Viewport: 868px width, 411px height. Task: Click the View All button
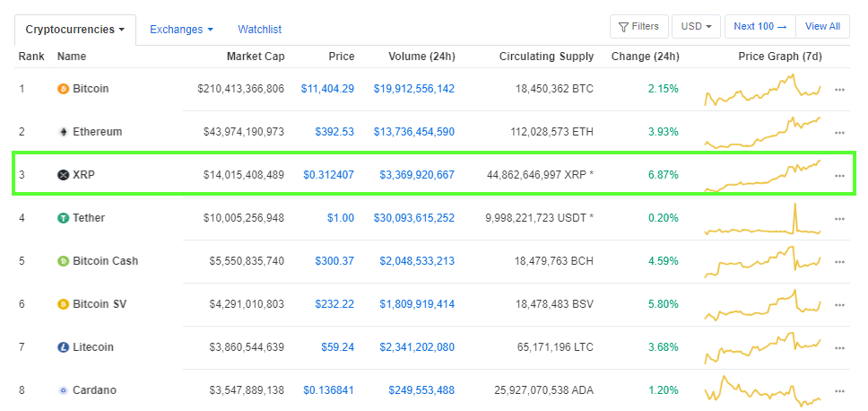[x=822, y=27]
